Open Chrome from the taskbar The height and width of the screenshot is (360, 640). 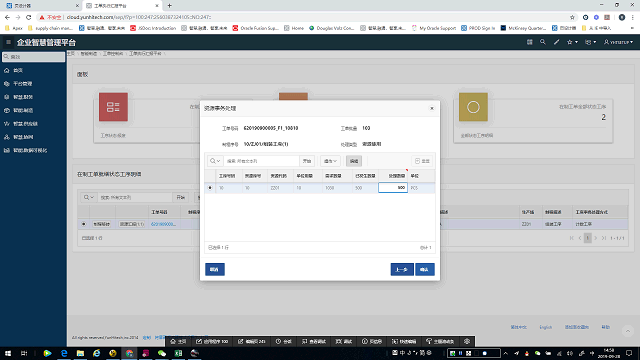point(129,353)
